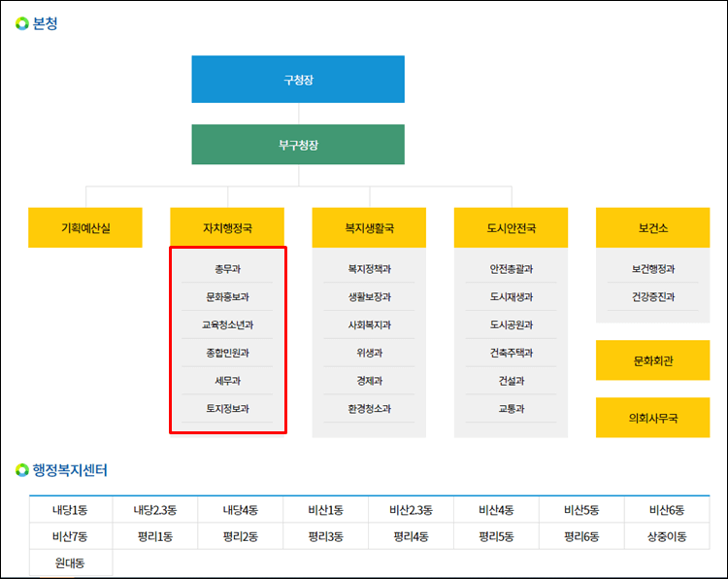Go to 교통과

[x=512, y=408]
